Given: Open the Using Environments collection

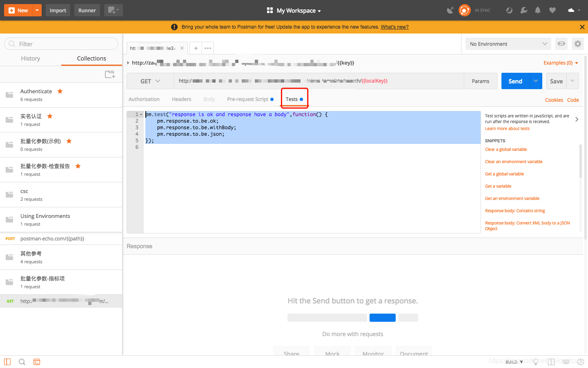Looking at the screenshot, I should point(61,220).
